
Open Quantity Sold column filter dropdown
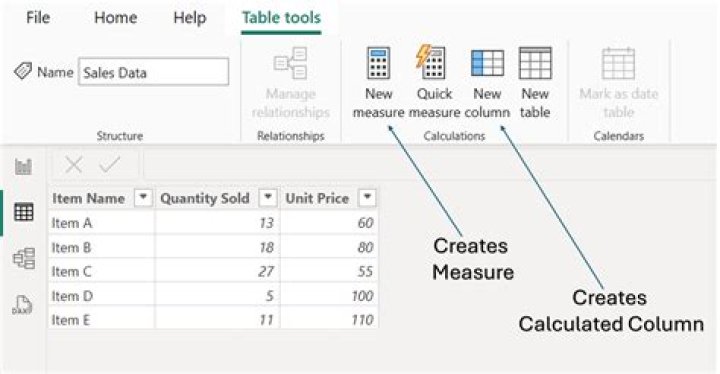coord(268,198)
